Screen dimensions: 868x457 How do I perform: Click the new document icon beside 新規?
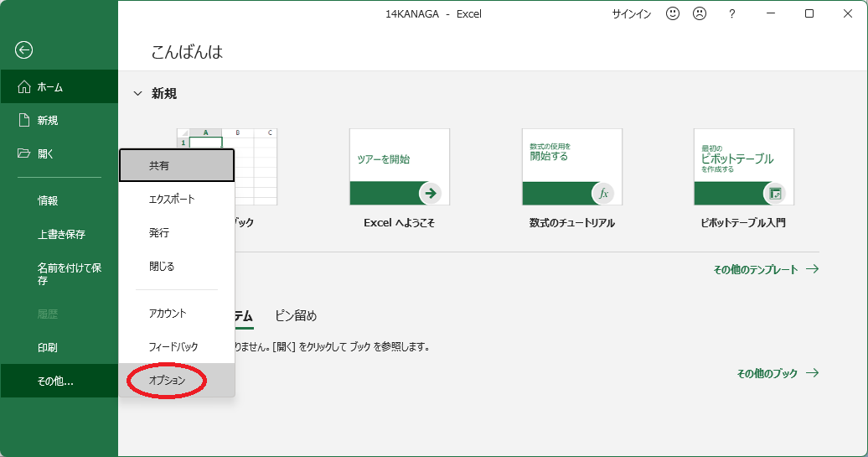click(23, 120)
